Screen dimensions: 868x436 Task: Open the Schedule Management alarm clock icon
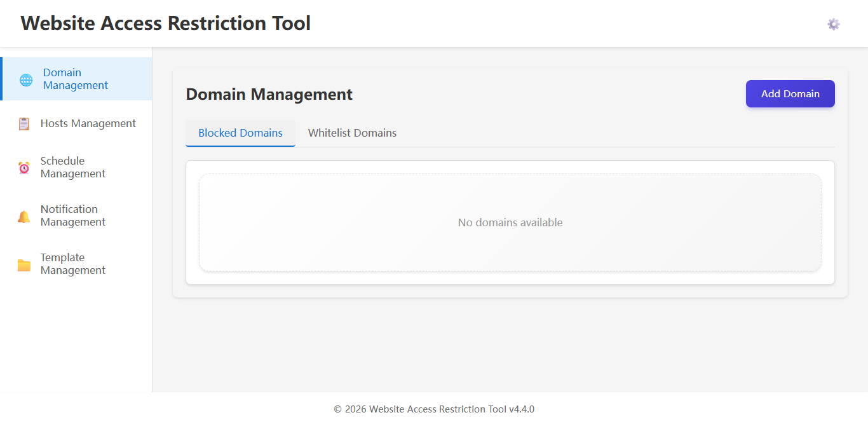coord(24,167)
